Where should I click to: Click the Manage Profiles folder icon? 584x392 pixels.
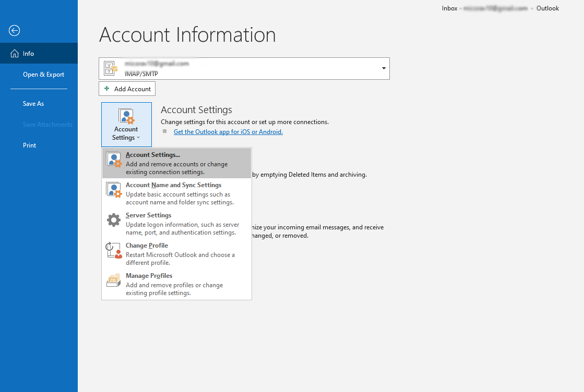[113, 280]
